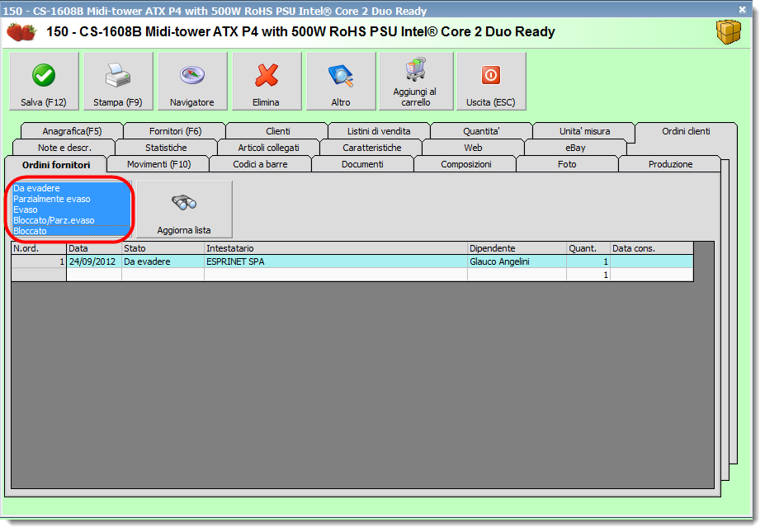765x532 pixels.
Task: Click the 'Da evadere' cell in order row
Action: (x=163, y=261)
